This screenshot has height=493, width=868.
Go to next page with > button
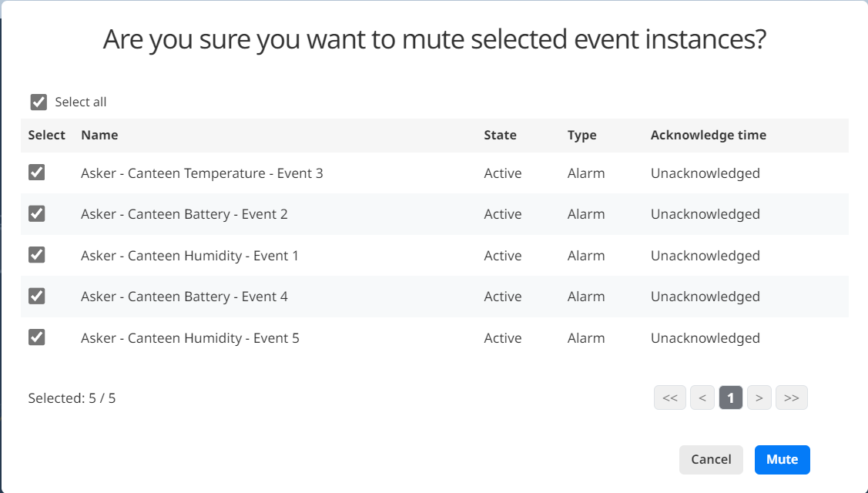tap(759, 397)
